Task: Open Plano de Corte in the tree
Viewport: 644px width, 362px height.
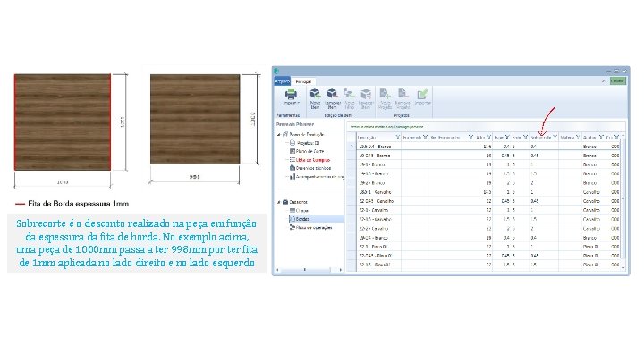Action: (x=309, y=151)
